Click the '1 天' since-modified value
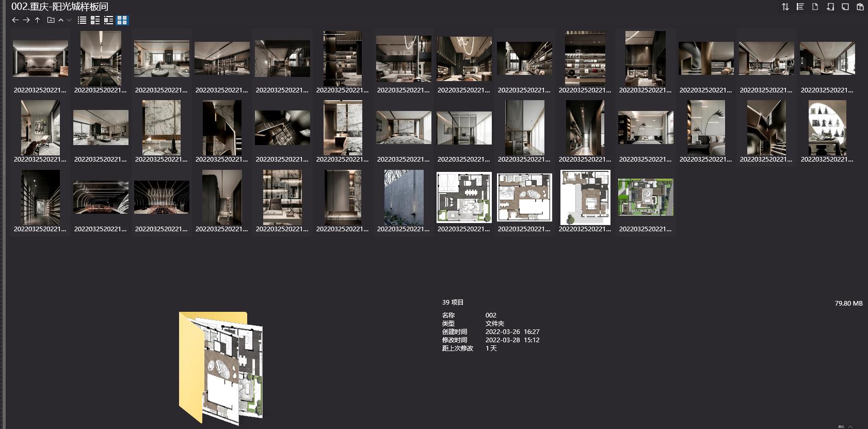 (x=491, y=348)
